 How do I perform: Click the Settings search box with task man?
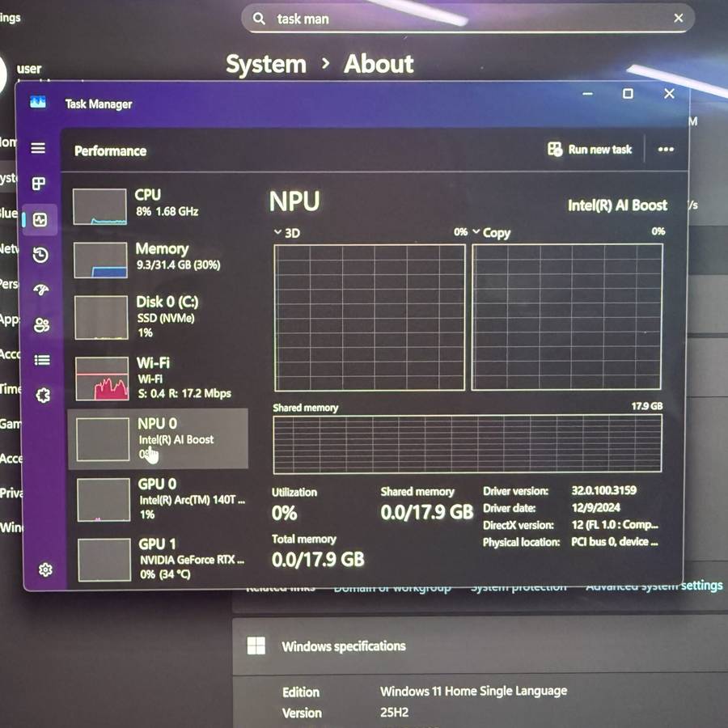[468, 19]
